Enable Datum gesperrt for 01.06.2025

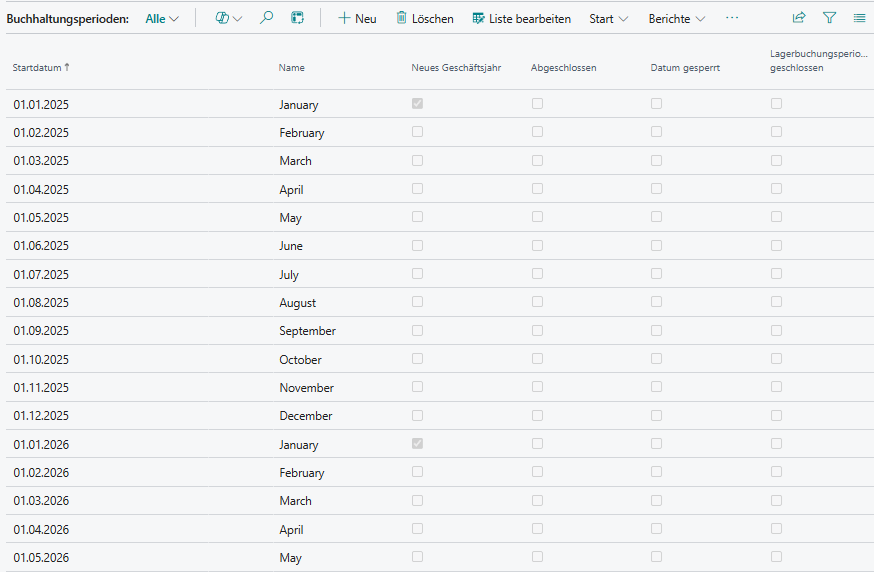pyautogui.click(x=656, y=245)
